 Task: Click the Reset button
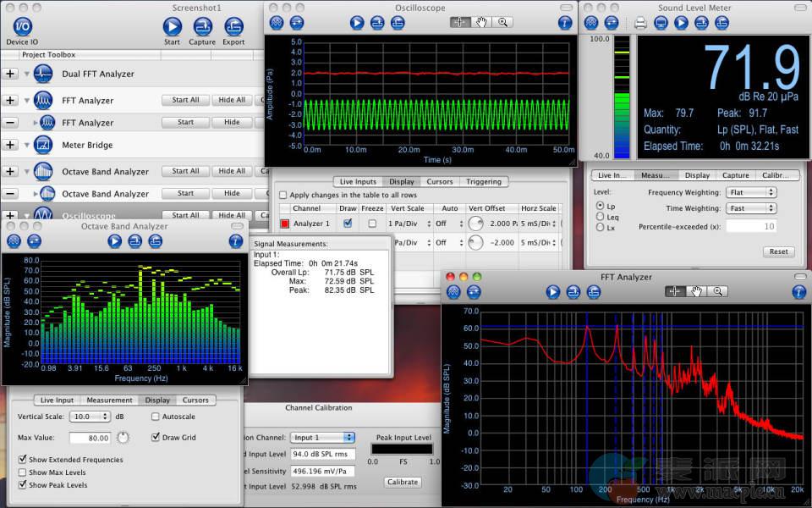pyautogui.click(x=778, y=251)
